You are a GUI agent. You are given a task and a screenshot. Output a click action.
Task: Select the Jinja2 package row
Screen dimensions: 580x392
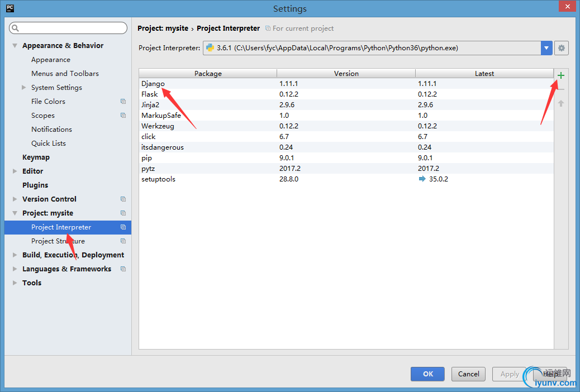pyautogui.click(x=346, y=104)
